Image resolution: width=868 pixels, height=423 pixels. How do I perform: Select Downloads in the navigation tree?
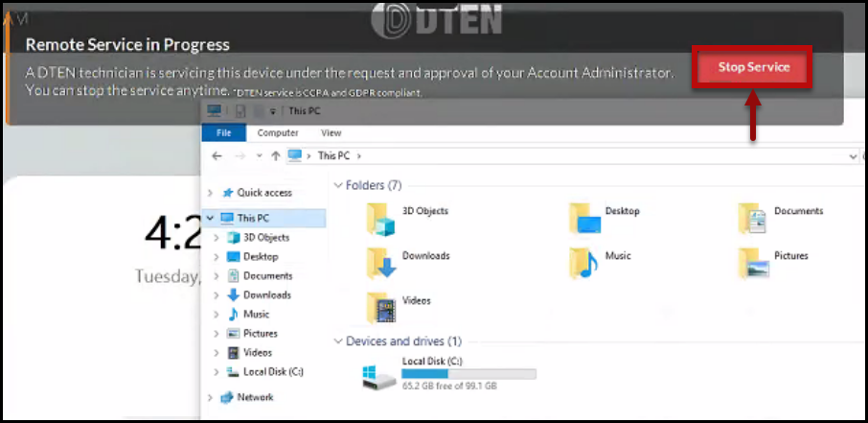point(267,294)
